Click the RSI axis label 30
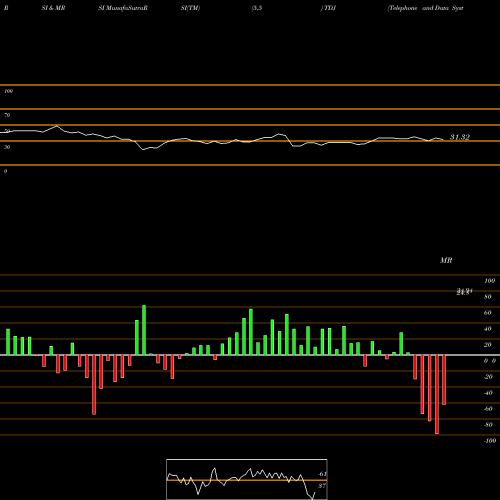The height and width of the screenshot is (500, 500). pos(7,147)
